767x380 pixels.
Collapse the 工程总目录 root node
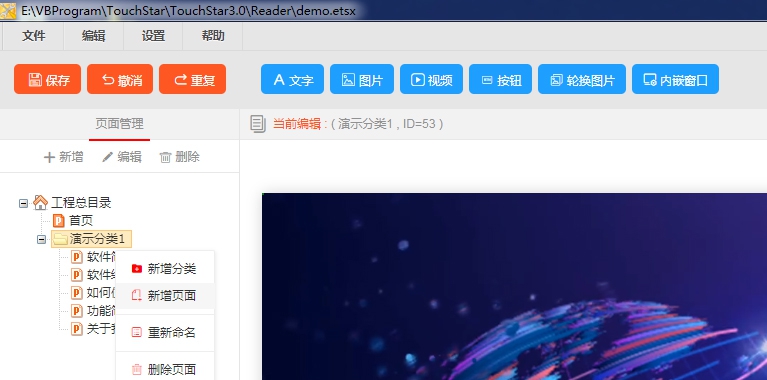pyautogui.click(x=23, y=203)
